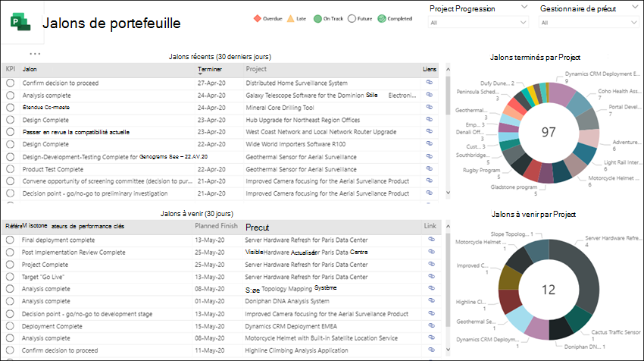Click the Liens column header
This screenshot has width=644, height=361.
[430, 69]
